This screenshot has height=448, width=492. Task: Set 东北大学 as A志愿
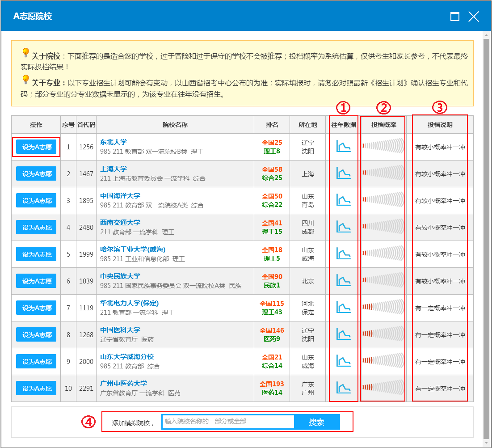[x=36, y=147]
